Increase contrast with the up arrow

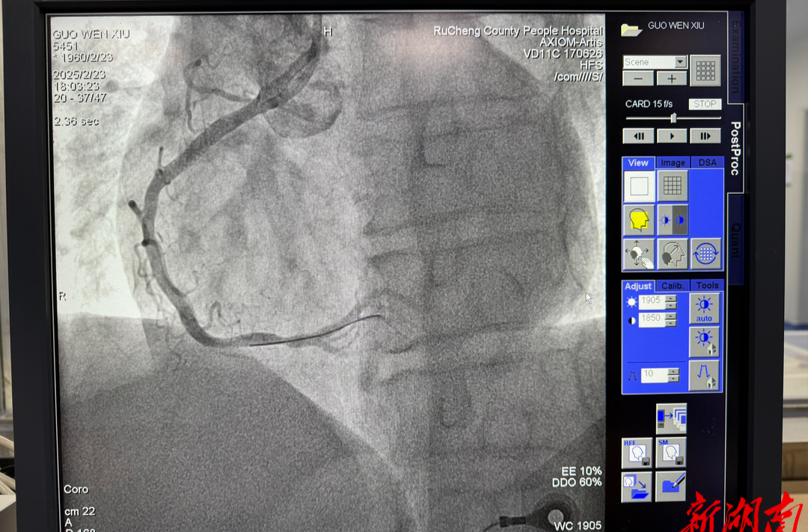tap(670, 317)
